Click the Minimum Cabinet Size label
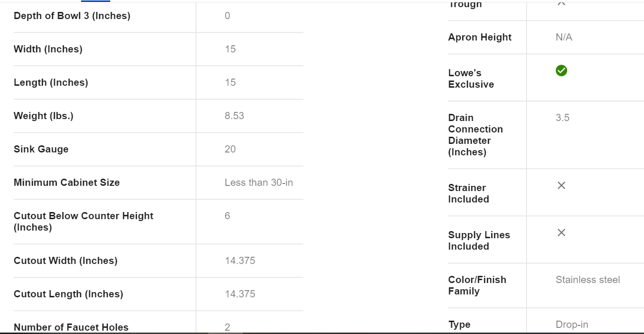This screenshot has height=334, width=644. 67,182
